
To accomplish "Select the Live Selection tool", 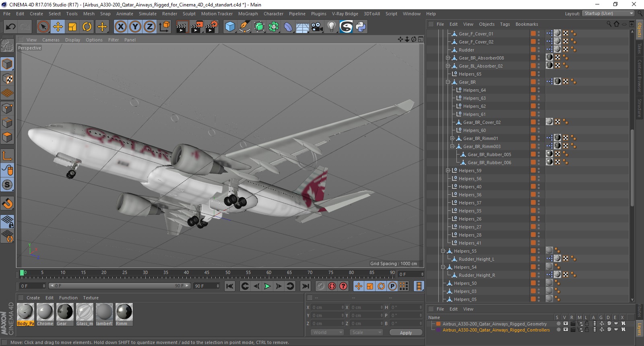I will (x=43, y=27).
